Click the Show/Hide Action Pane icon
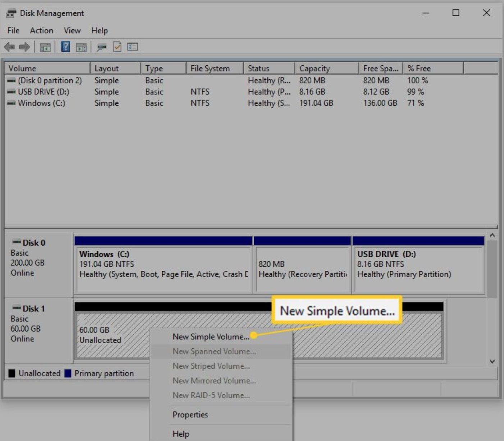This screenshot has width=504, height=441. (x=81, y=47)
